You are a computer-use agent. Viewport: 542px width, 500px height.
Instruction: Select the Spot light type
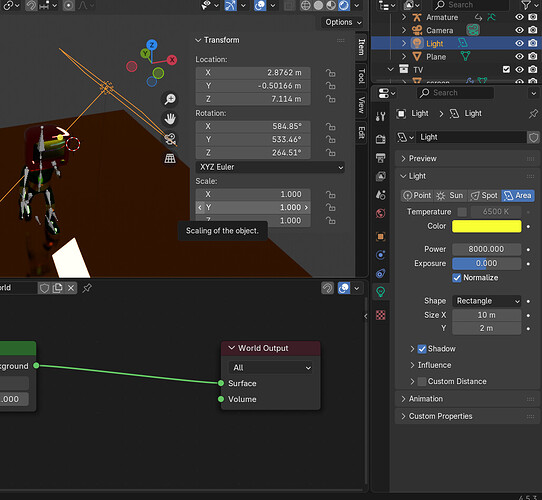(x=484, y=196)
